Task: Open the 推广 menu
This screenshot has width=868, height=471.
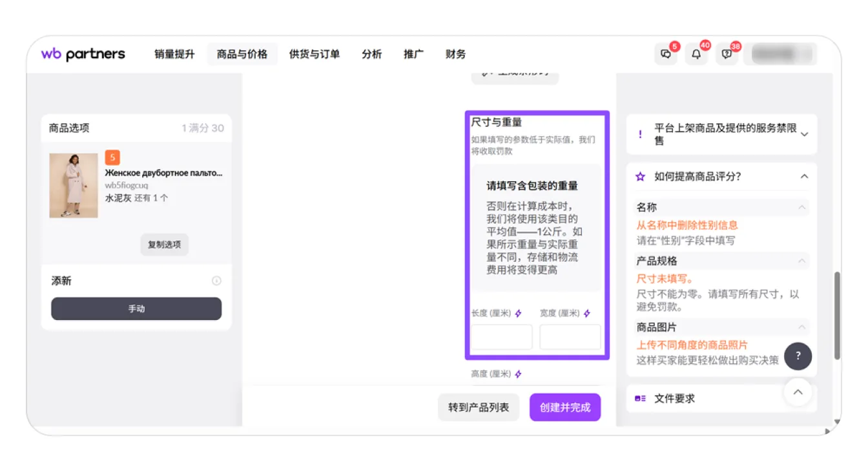Action: pos(414,54)
